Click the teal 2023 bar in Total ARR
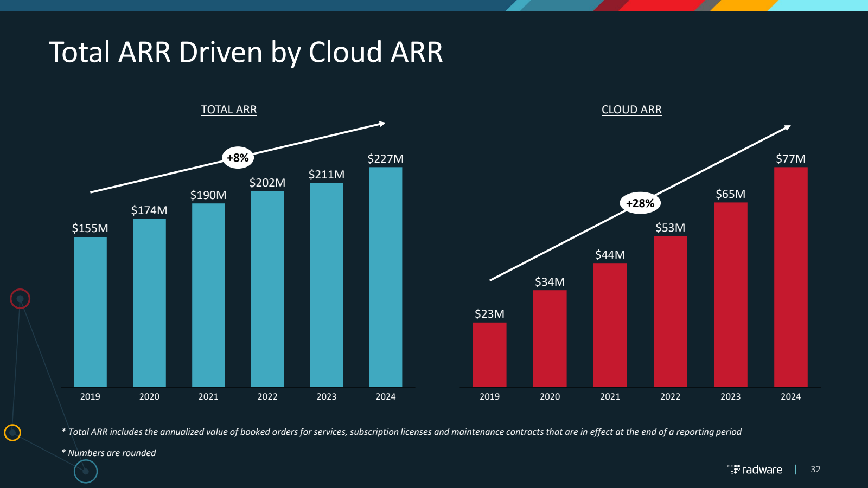 (327, 285)
